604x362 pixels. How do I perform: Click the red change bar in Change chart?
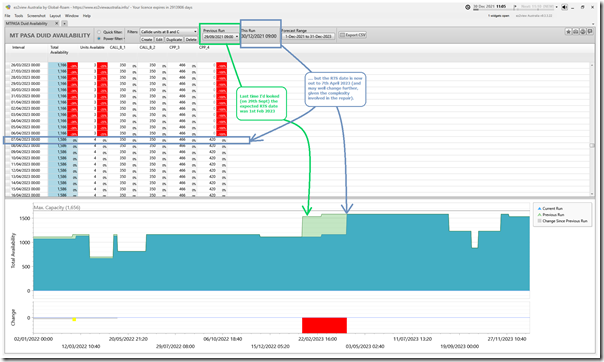[x=324, y=325]
